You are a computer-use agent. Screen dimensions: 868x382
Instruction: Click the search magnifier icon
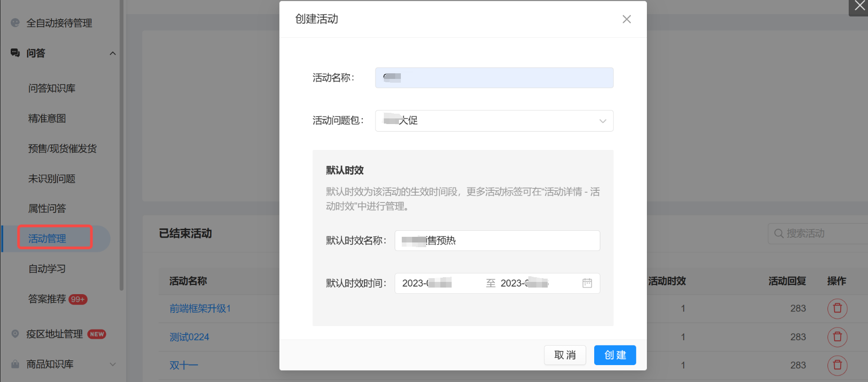[779, 234]
